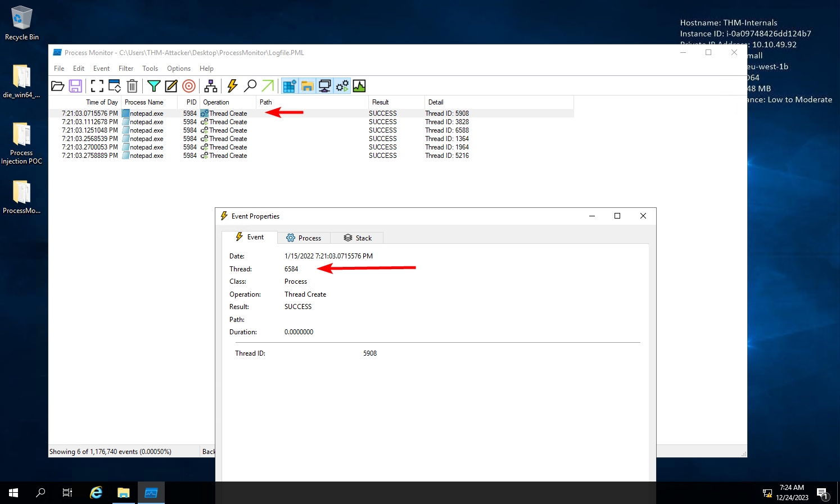Open the Recycle Bin desktop icon
This screenshot has height=504, width=840.
pos(22,23)
